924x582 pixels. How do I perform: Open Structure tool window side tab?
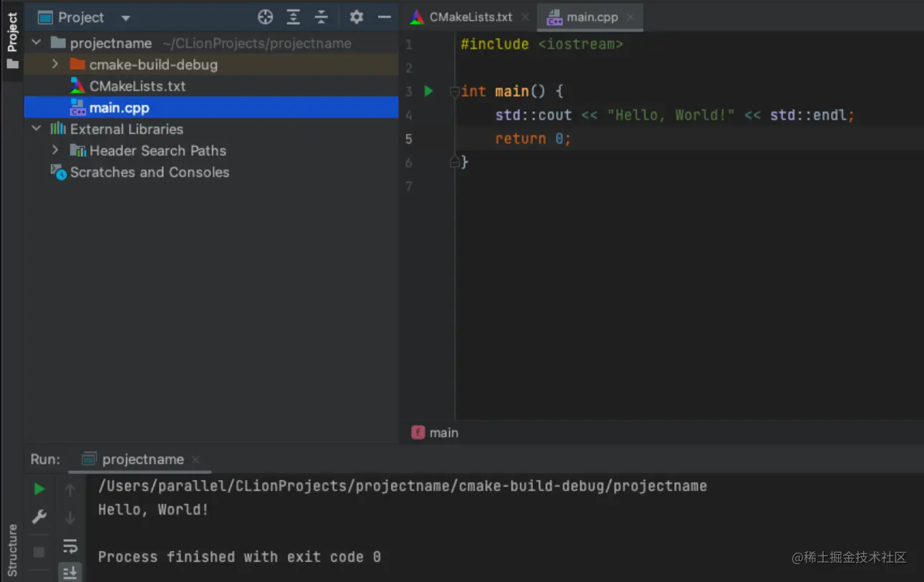point(12,549)
